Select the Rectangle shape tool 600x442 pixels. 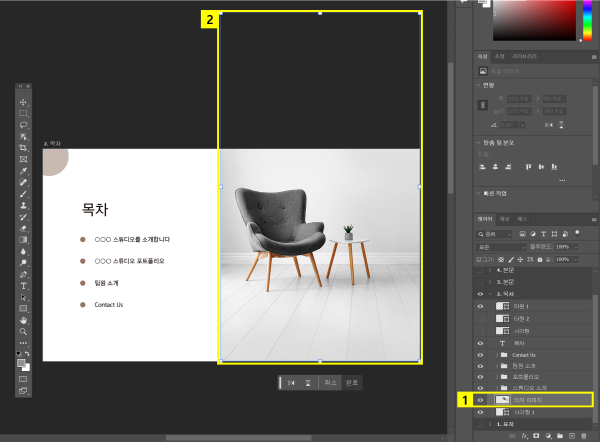click(x=23, y=309)
